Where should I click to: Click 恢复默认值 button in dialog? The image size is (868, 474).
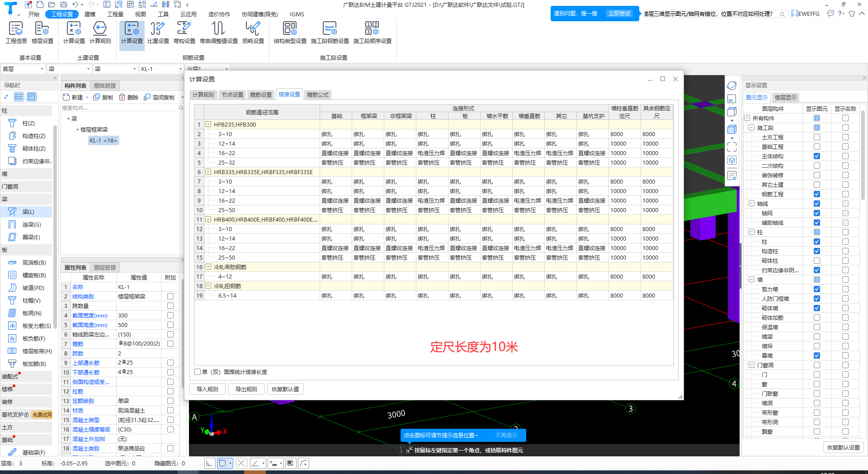[285, 389]
